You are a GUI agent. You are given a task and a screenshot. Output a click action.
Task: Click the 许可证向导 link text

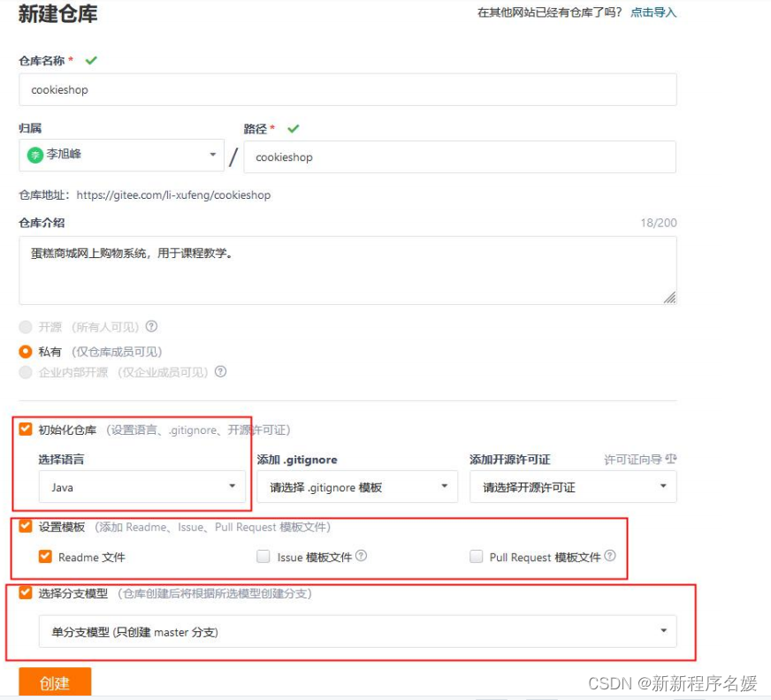point(633,460)
